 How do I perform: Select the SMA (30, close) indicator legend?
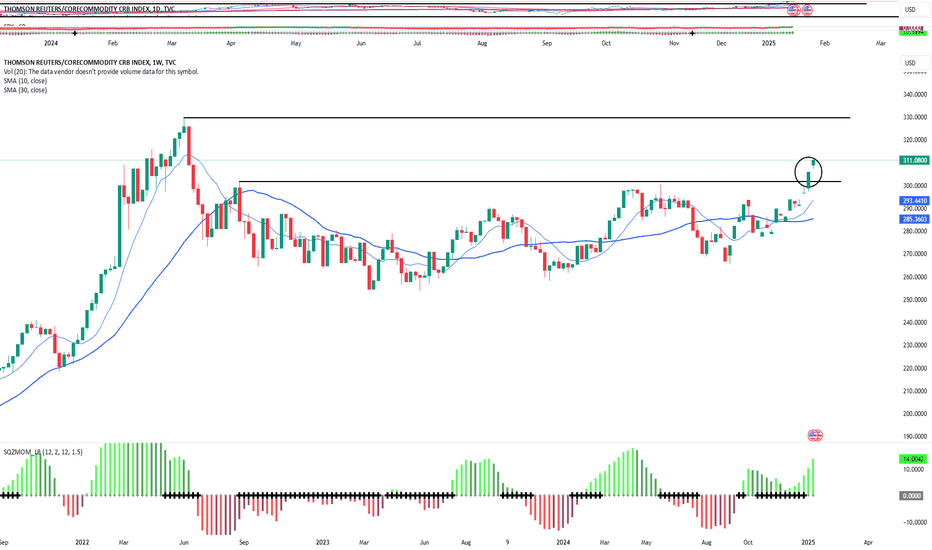click(x=25, y=90)
